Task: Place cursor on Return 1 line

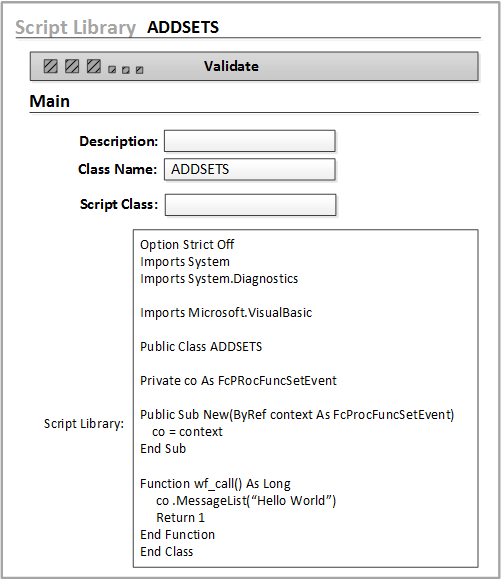Action: [180, 517]
